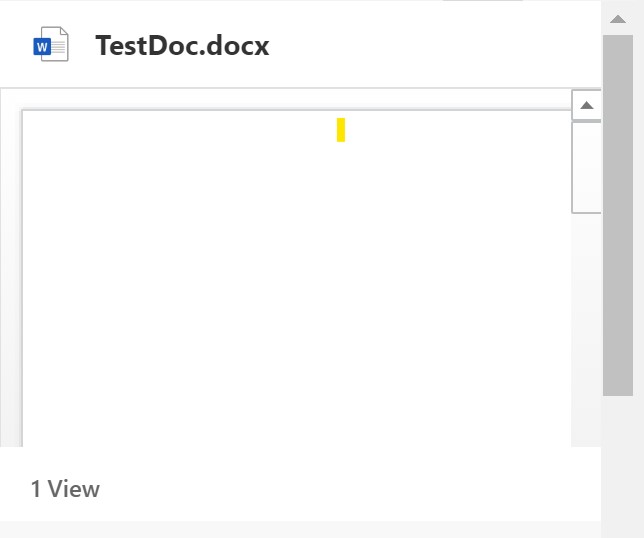Click the Word document file icon
Image resolution: width=644 pixels, height=538 pixels.
click(51, 44)
